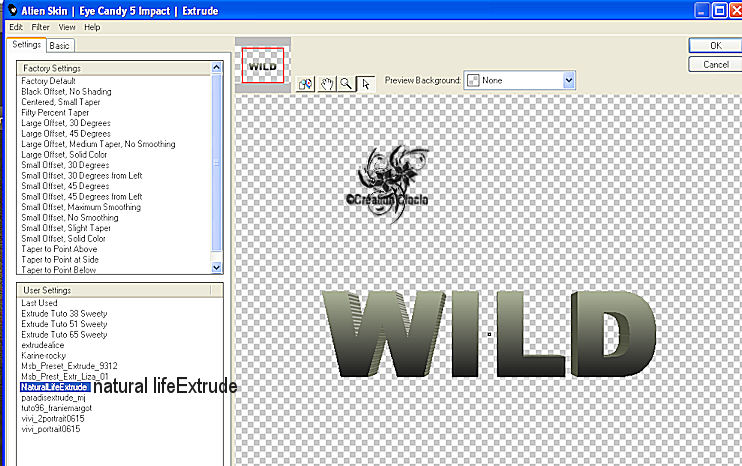Select the Factory Default preset
Image resolution: width=742 pixels, height=466 pixels.
click(x=49, y=80)
